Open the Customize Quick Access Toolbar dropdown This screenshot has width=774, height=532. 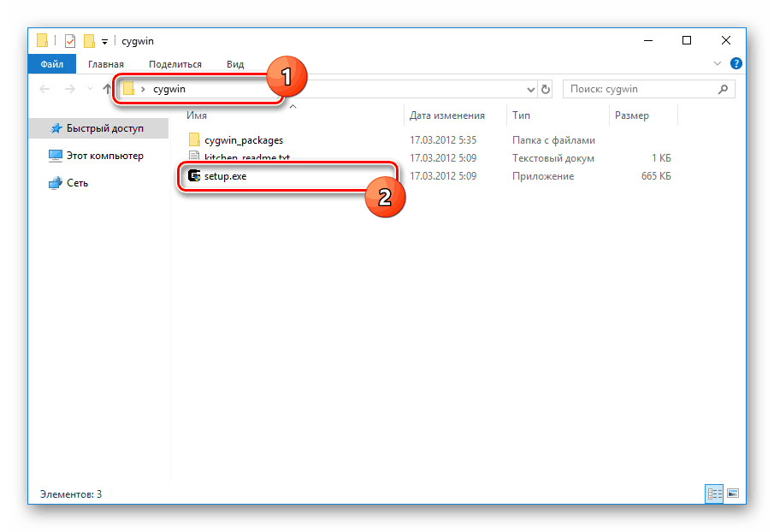(104, 41)
